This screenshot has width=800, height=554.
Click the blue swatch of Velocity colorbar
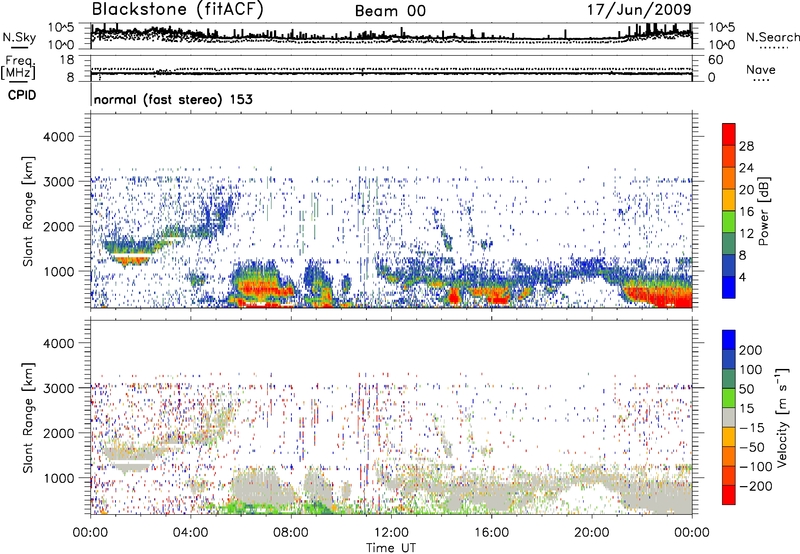(x=729, y=340)
